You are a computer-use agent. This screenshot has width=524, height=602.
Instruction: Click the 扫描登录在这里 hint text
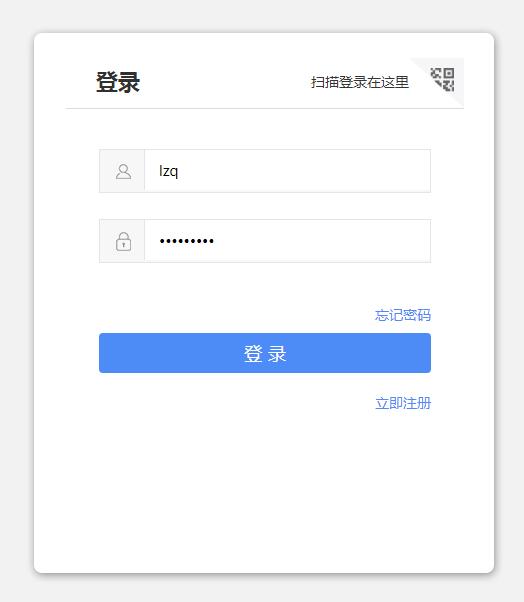[x=360, y=82]
